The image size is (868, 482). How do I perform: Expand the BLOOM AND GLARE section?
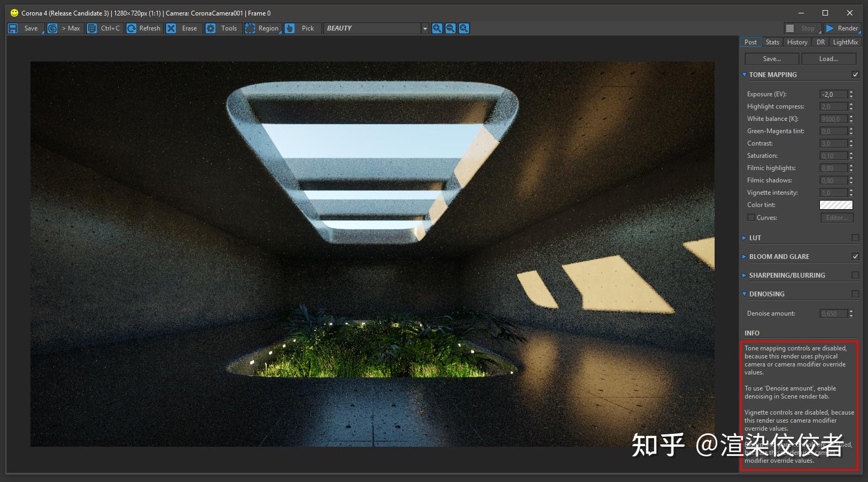pyautogui.click(x=745, y=257)
